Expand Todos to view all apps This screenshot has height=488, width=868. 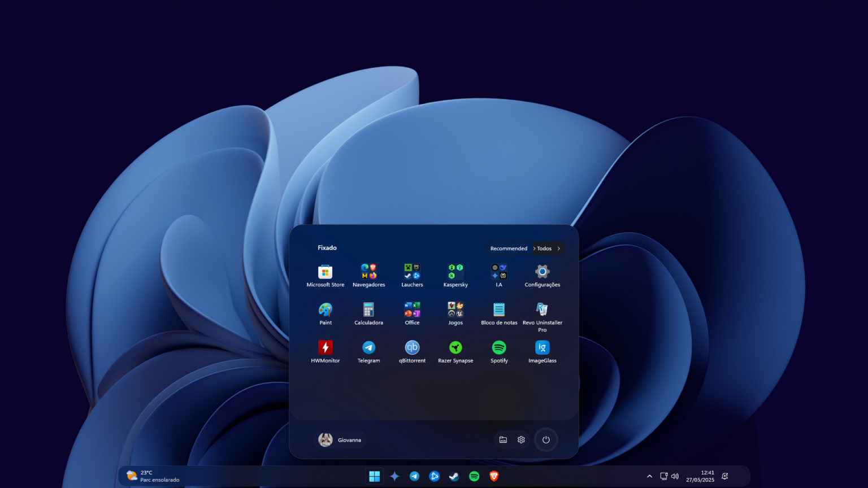coord(546,249)
